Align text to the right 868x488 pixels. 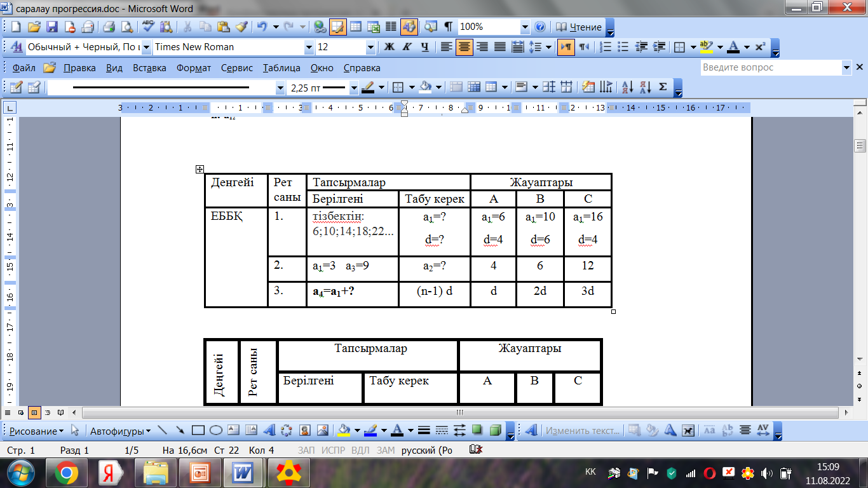pyautogui.click(x=482, y=47)
